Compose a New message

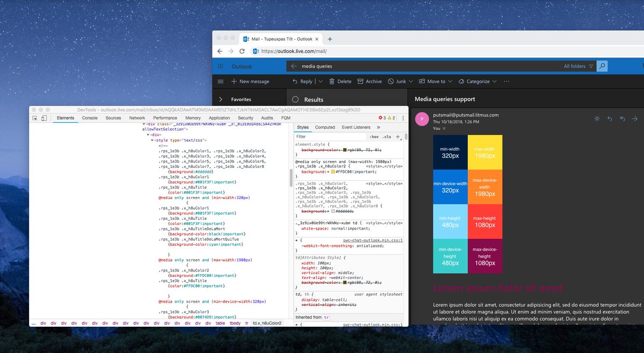pos(250,82)
